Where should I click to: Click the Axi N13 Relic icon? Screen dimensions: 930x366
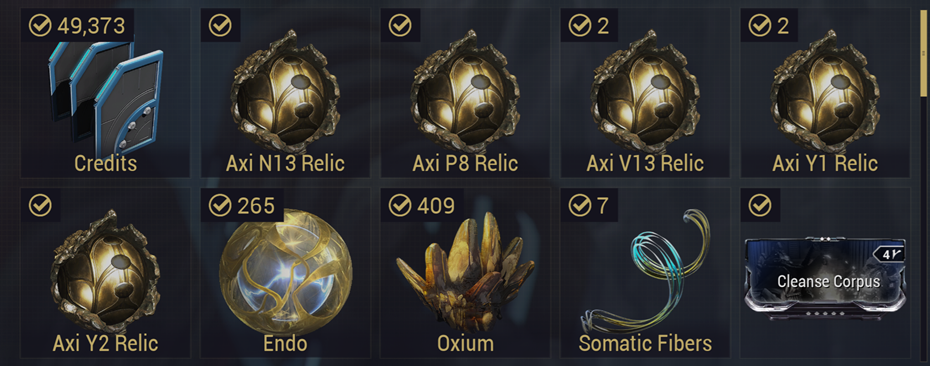click(285, 92)
